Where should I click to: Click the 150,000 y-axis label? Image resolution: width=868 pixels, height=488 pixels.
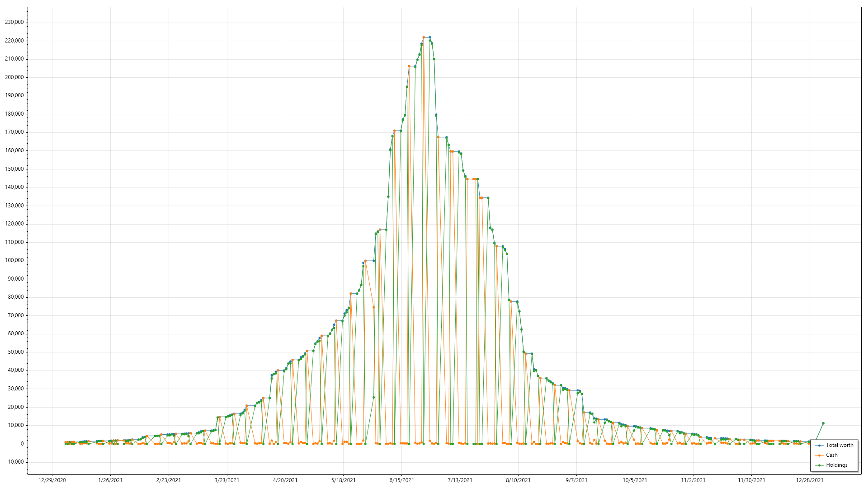point(14,169)
